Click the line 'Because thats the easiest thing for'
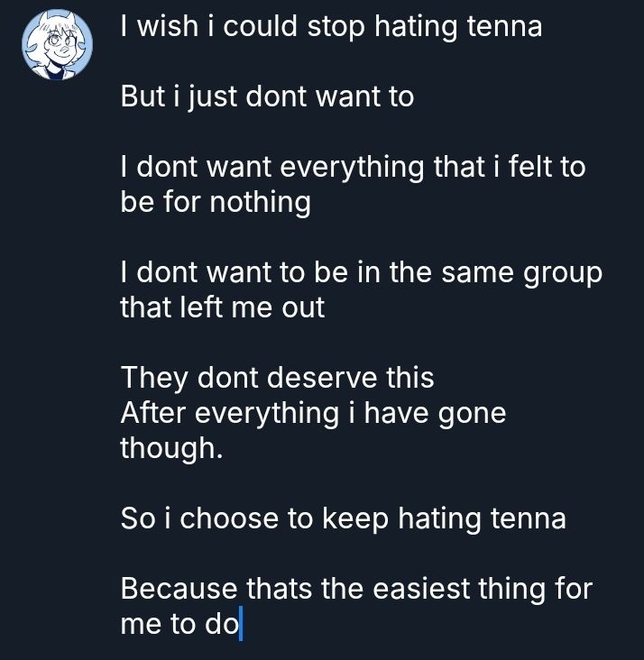 (x=355, y=590)
